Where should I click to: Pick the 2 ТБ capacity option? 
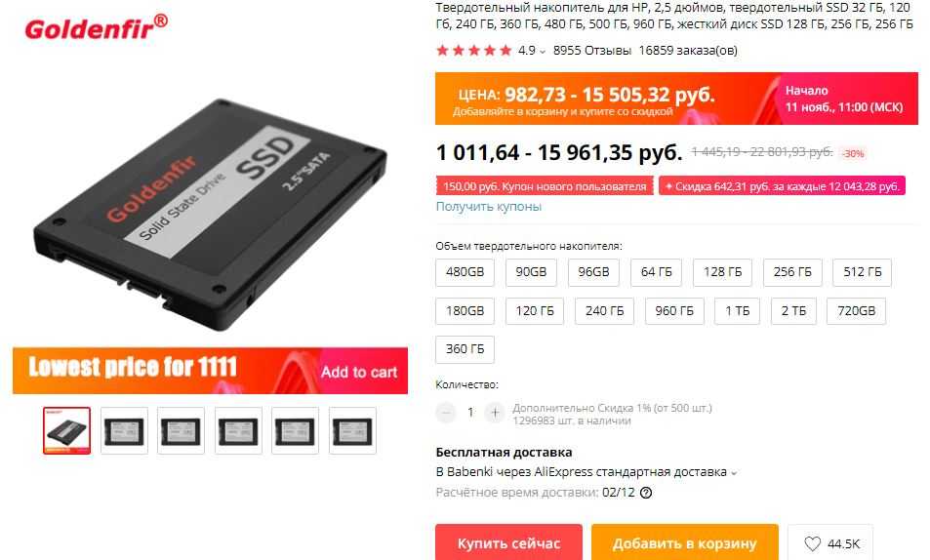tap(793, 311)
